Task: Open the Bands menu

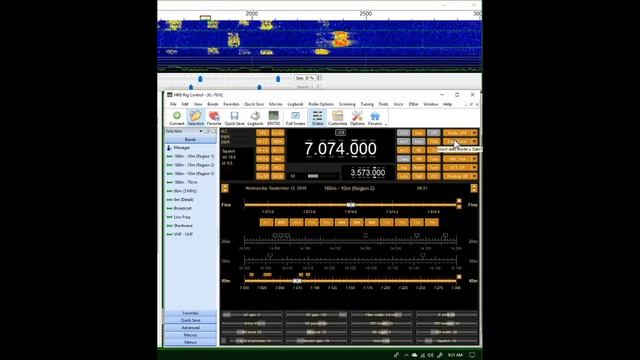Action: click(213, 104)
